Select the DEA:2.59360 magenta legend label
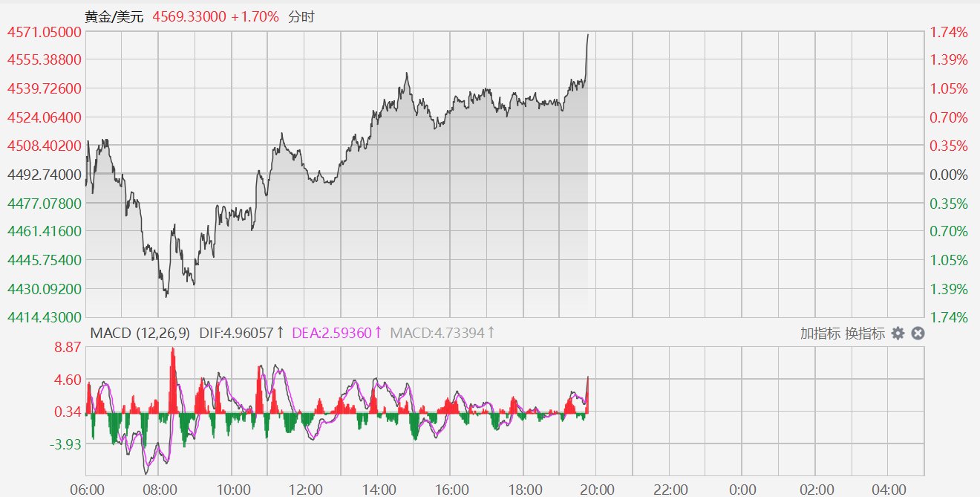Screen dimensions: 980x497 pyautogui.click(x=330, y=333)
